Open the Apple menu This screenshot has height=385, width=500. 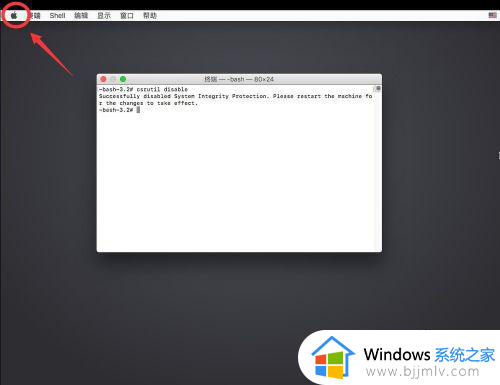coord(14,15)
